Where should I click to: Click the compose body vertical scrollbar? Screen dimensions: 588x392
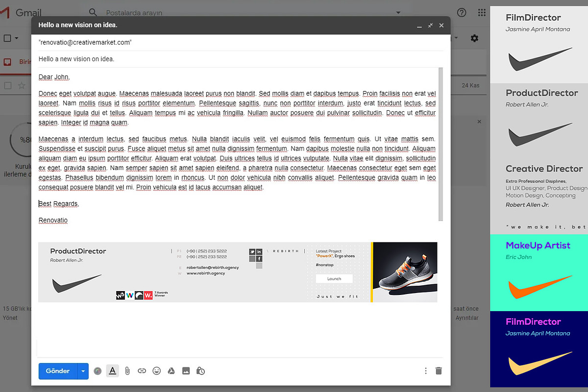(441, 144)
